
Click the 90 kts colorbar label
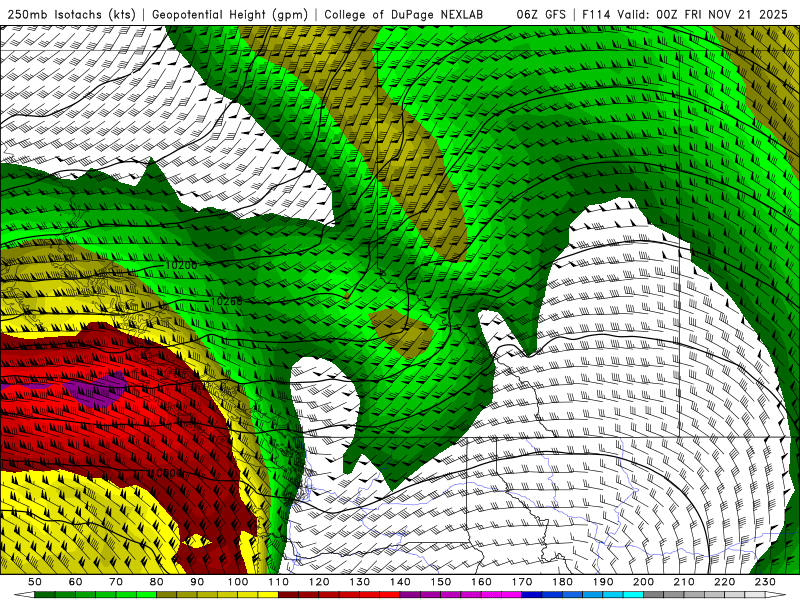(x=197, y=582)
